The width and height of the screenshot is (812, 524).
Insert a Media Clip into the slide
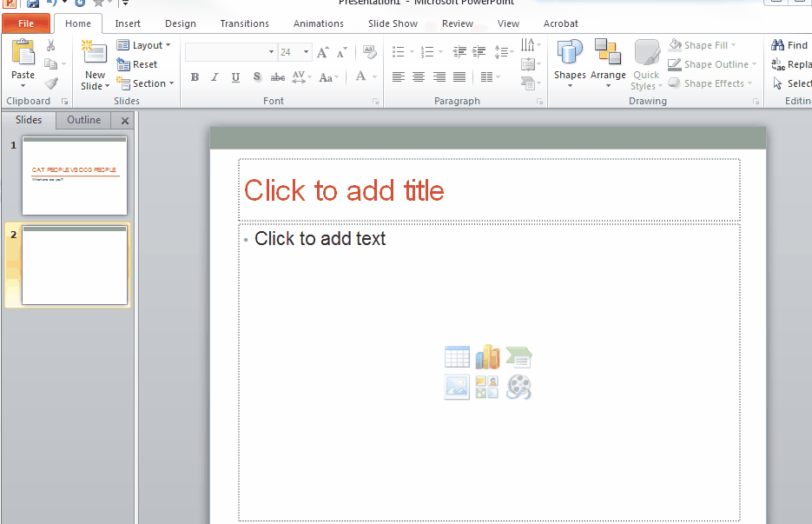[518, 388]
